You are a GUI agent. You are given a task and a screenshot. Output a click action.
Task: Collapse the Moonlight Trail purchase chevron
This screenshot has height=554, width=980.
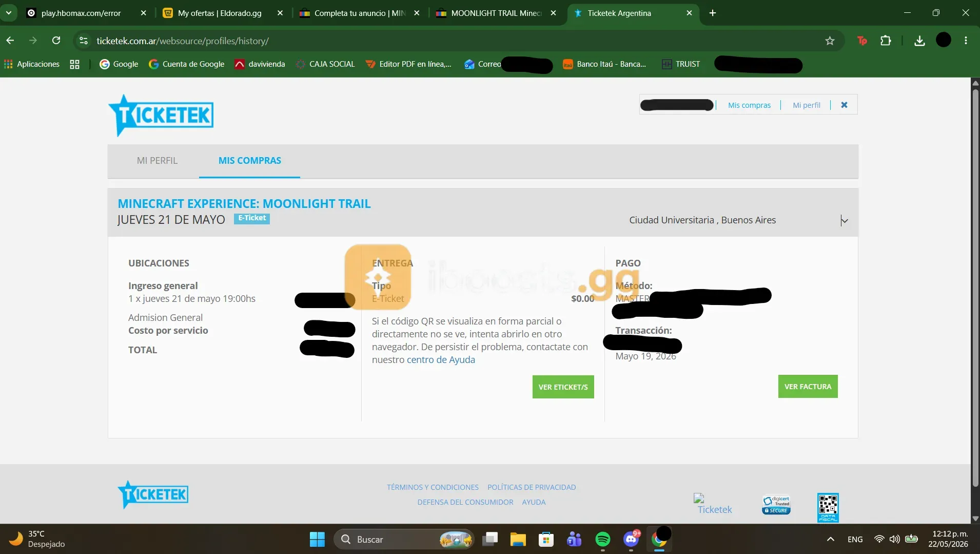pyautogui.click(x=844, y=221)
